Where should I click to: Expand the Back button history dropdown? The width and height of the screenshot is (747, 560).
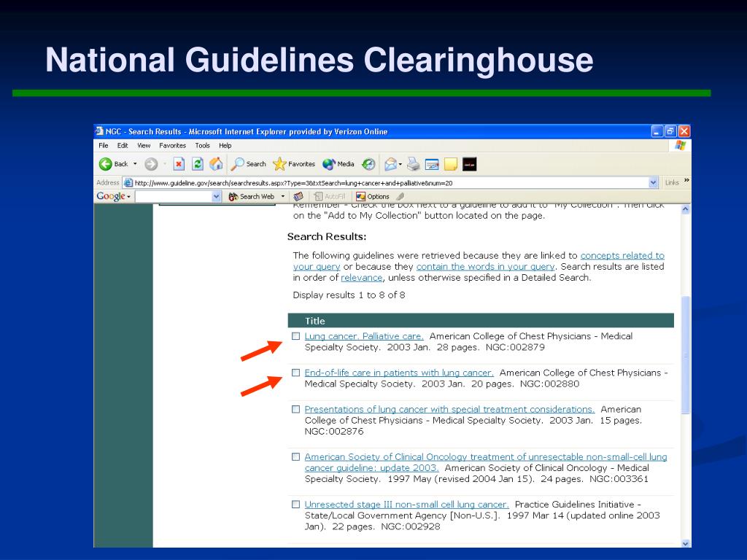point(135,164)
